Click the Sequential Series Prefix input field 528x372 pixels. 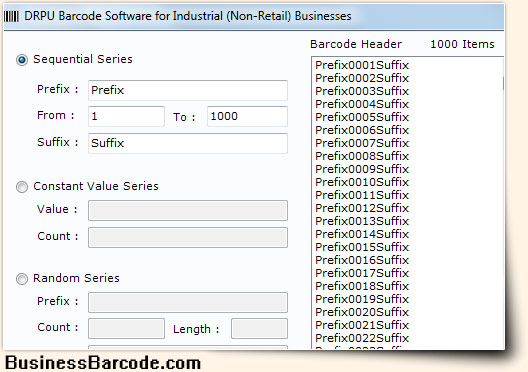(x=188, y=90)
